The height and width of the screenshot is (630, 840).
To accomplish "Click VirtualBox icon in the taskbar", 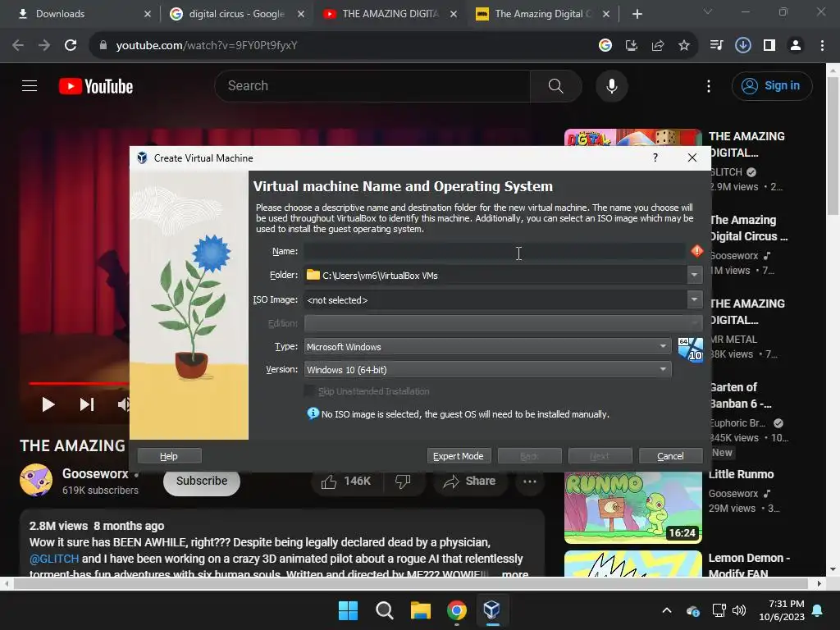I will pyautogui.click(x=492, y=610).
